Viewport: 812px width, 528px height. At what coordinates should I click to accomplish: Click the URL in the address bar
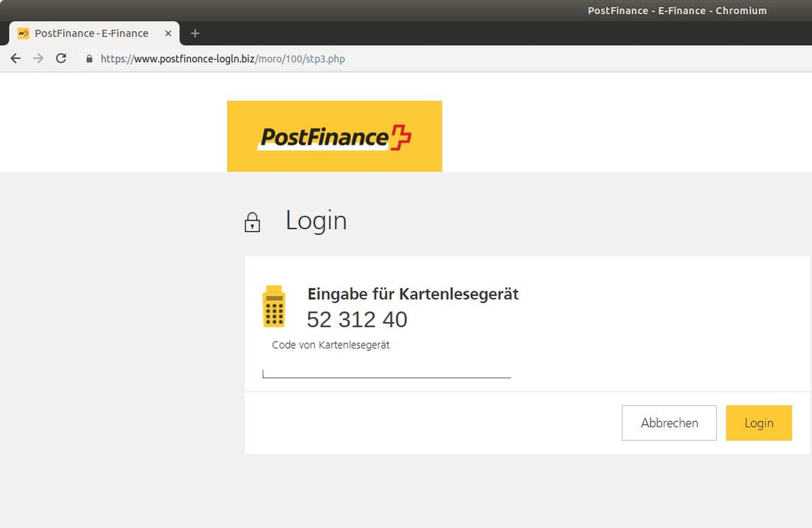point(223,59)
